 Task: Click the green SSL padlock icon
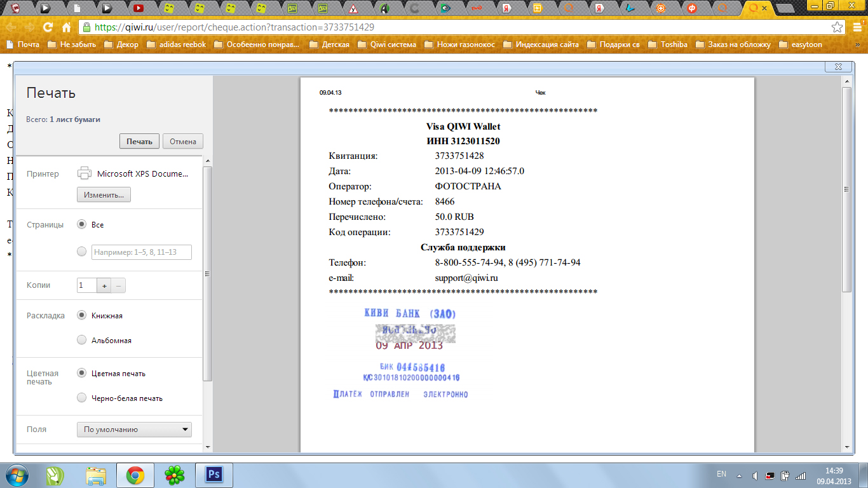coord(87,27)
